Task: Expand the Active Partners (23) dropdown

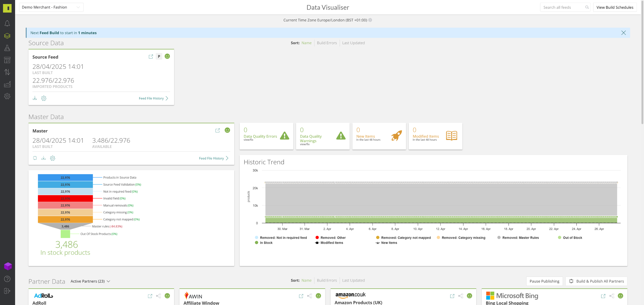Action: click(x=90, y=281)
